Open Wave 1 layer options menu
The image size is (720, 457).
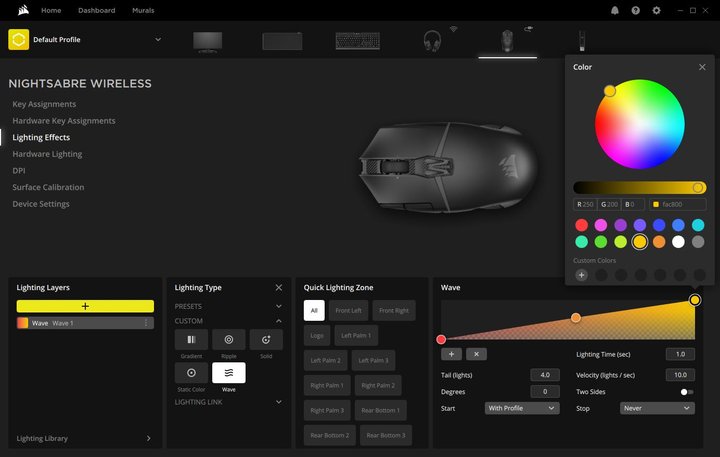pyautogui.click(x=146, y=323)
